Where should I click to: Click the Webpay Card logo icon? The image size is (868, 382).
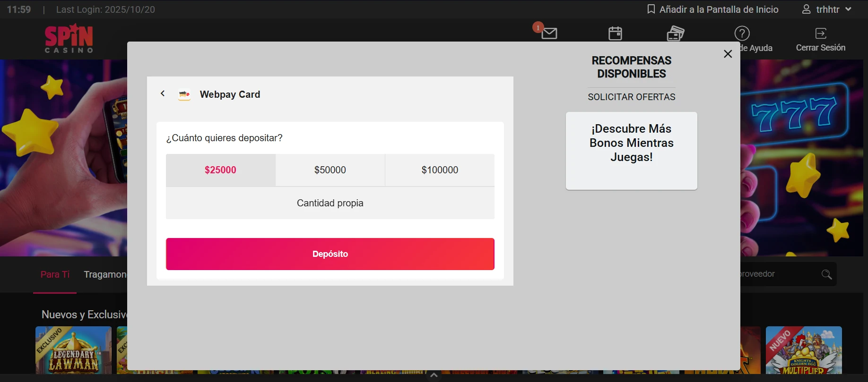(x=184, y=94)
